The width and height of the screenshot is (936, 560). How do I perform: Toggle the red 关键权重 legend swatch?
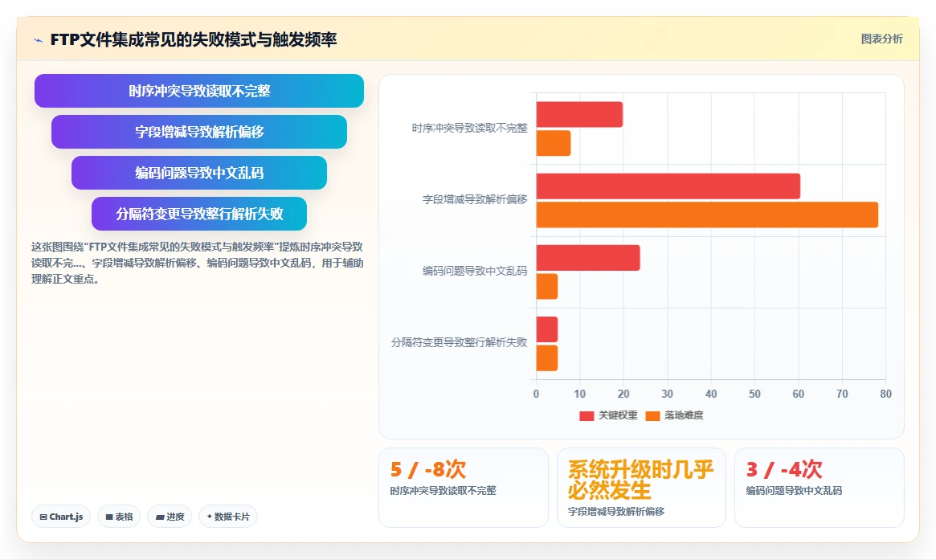pyautogui.click(x=587, y=415)
